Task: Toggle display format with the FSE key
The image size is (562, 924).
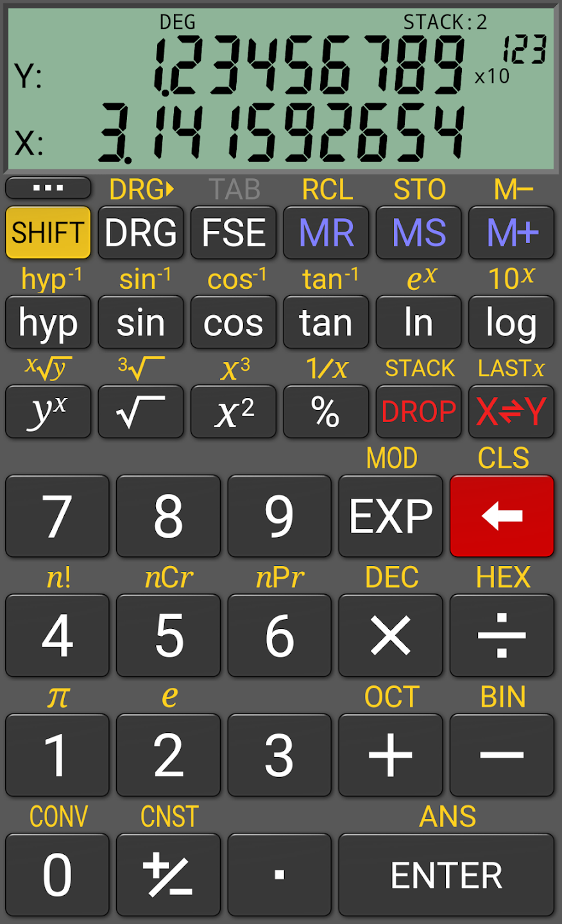Action: (234, 232)
